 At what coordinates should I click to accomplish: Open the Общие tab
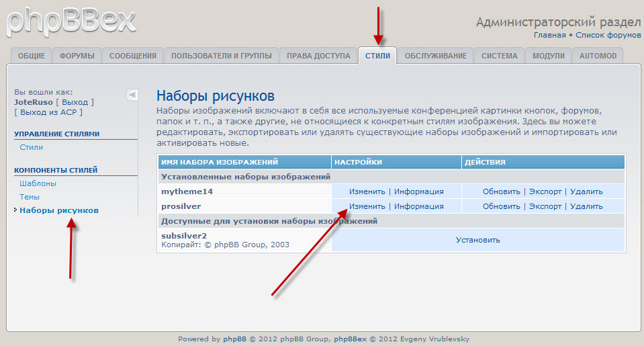pos(32,56)
